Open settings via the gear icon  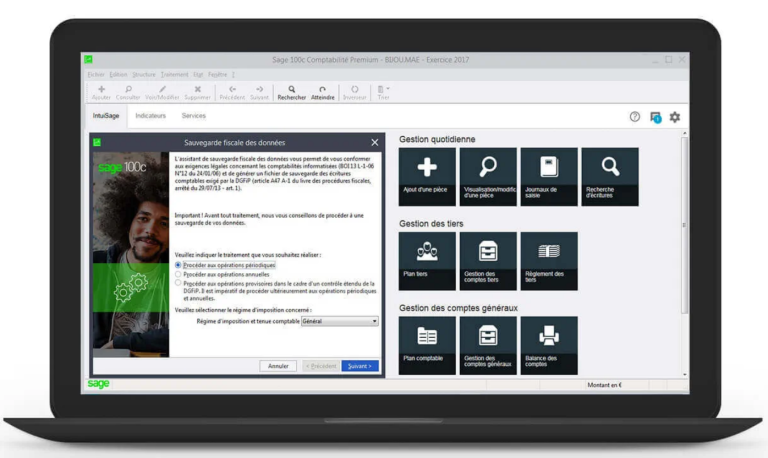tap(675, 117)
